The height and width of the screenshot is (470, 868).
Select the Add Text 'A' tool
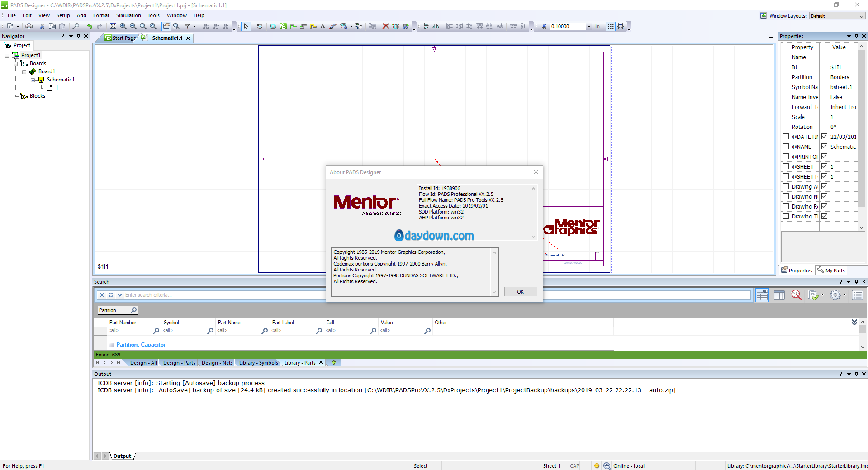pyautogui.click(x=323, y=26)
